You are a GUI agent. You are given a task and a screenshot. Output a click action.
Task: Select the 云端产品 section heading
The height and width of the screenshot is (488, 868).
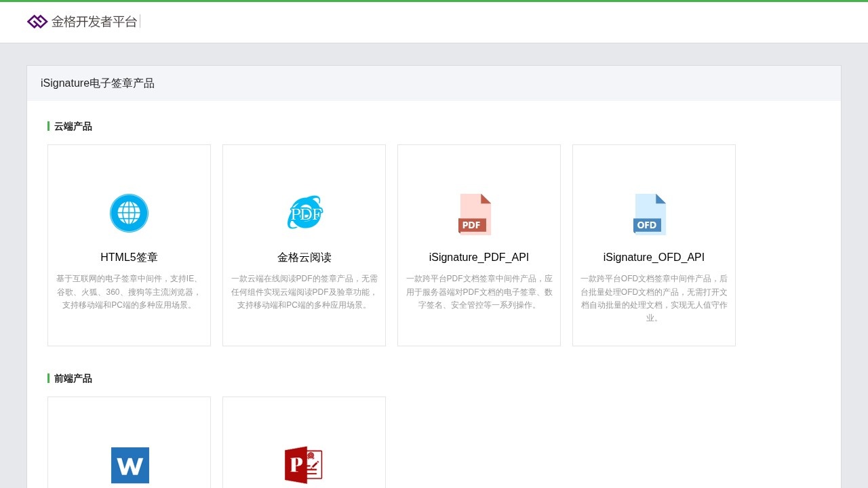(x=73, y=127)
